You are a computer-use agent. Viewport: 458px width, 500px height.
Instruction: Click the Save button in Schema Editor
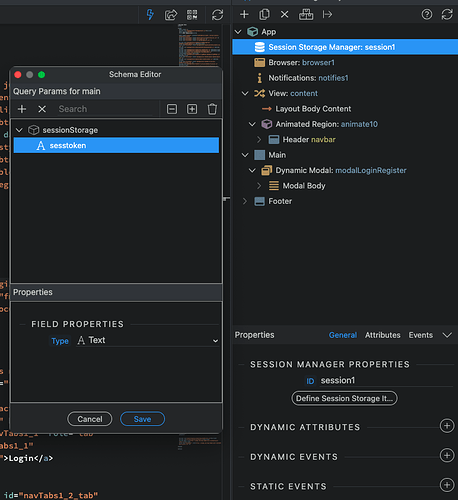[142, 419]
